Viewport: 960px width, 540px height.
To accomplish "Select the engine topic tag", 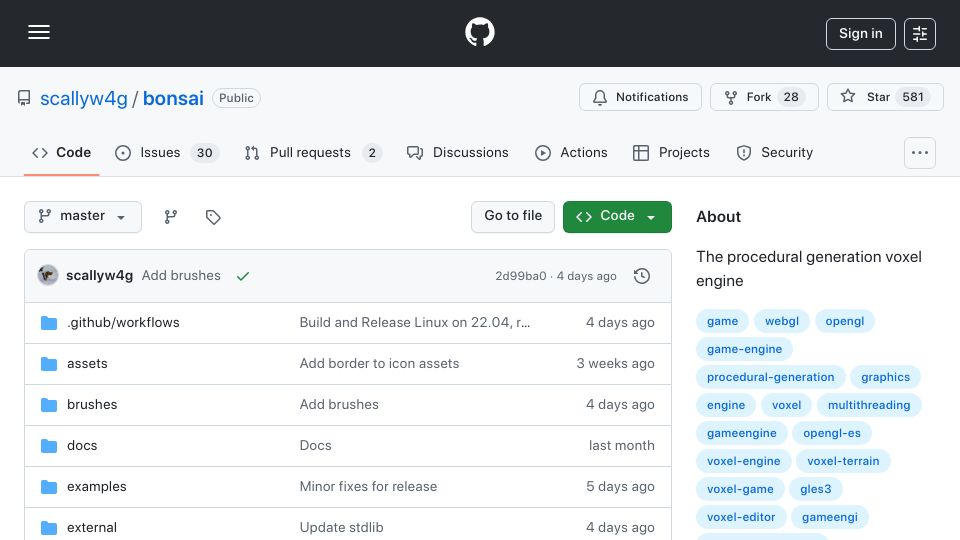I will 726,405.
